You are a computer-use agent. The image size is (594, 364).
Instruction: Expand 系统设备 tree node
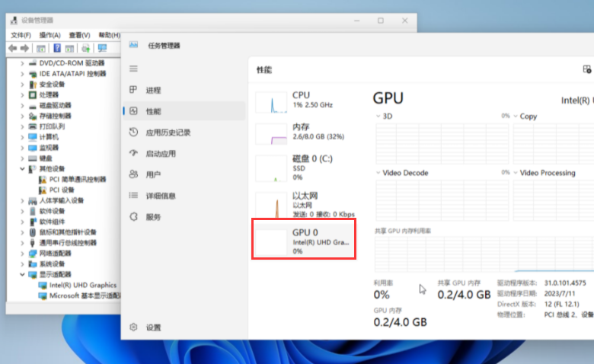22,264
